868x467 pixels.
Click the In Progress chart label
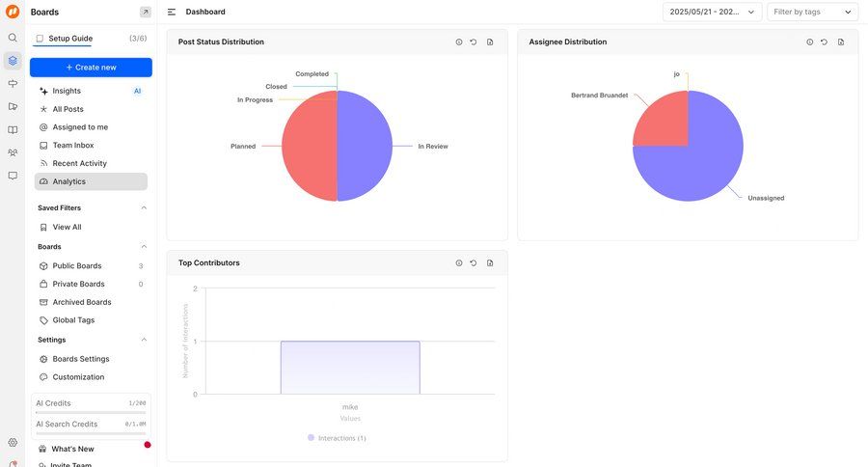255,99
